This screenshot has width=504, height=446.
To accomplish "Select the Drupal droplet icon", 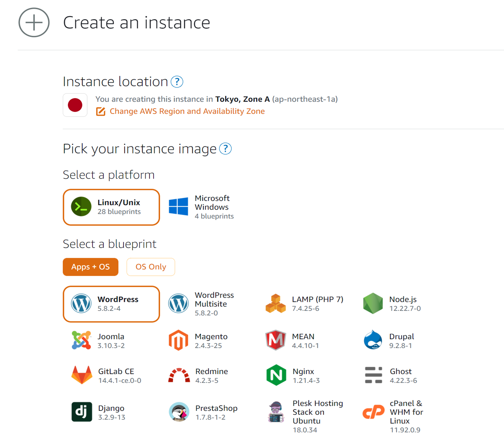I will (373, 340).
